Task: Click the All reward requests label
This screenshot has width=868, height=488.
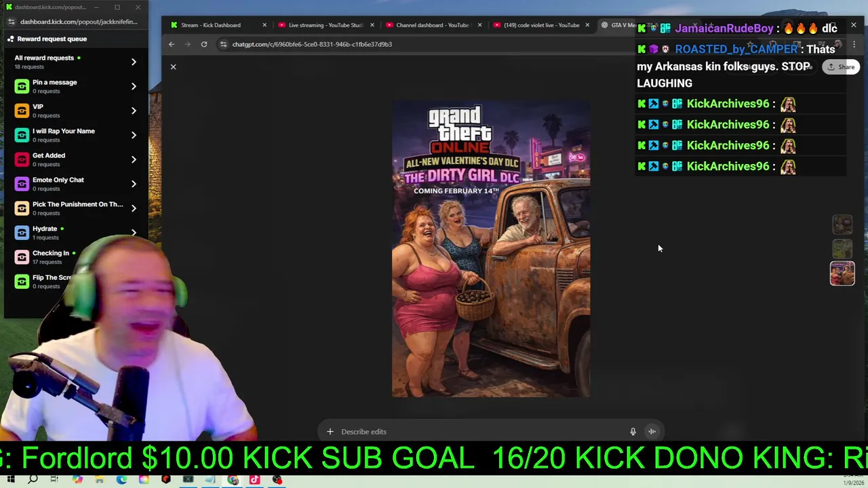Action: click(44, 58)
